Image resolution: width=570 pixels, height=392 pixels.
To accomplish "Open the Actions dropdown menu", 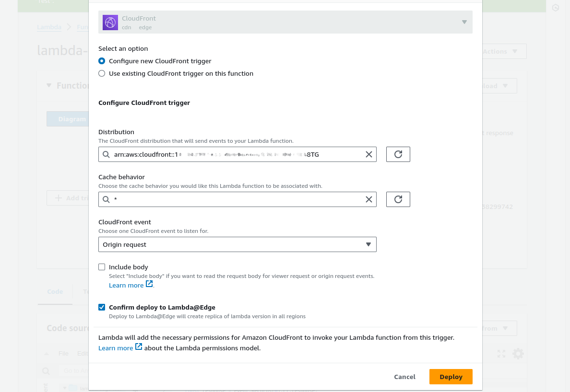I will tap(504, 52).
